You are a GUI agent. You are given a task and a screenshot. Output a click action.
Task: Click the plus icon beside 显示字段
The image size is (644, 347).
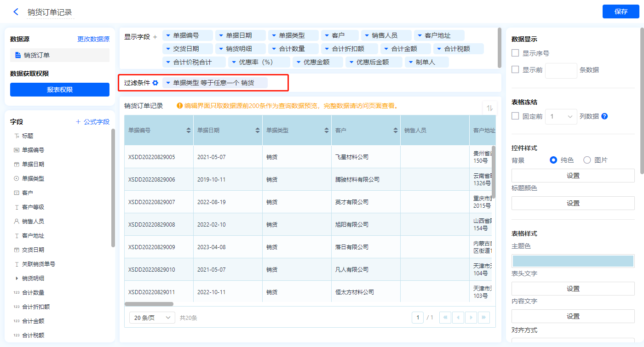pyautogui.click(x=155, y=37)
